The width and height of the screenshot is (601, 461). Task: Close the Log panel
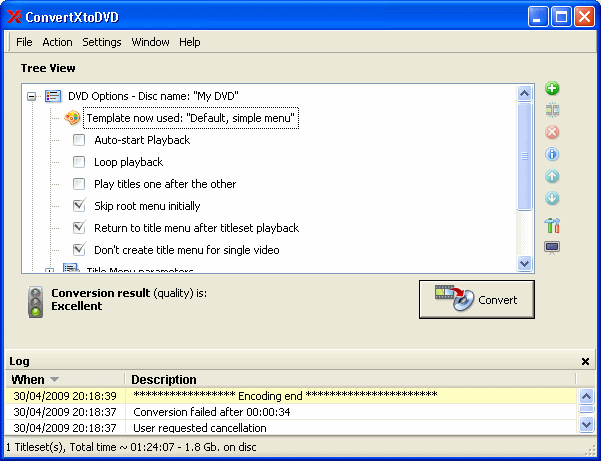click(x=585, y=361)
